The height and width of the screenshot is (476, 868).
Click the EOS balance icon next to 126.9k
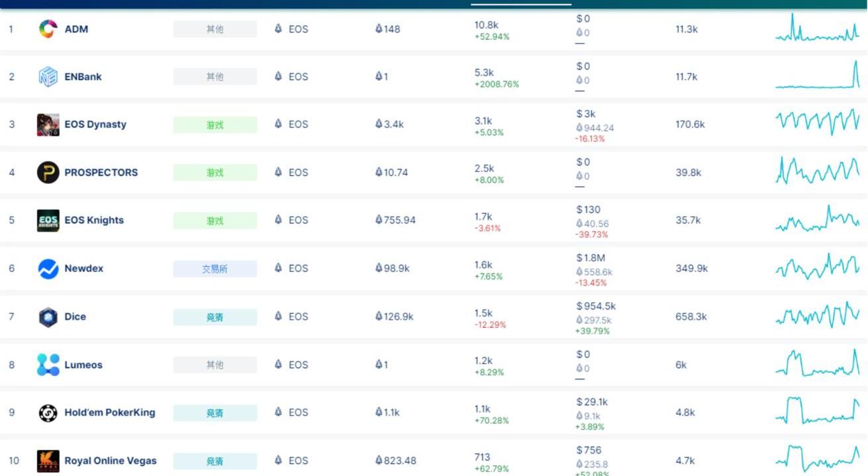pos(379,316)
